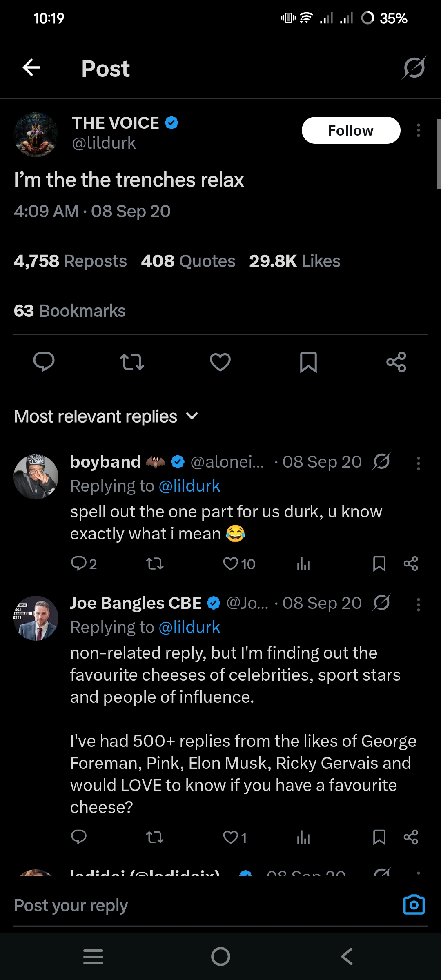441x980 pixels.
Task: Open three-dot menu on boyband's reply
Action: click(418, 463)
